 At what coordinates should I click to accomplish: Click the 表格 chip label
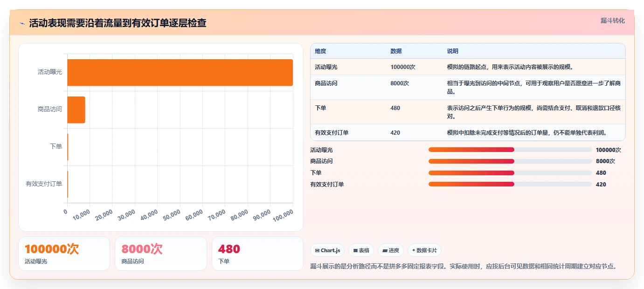click(364, 251)
